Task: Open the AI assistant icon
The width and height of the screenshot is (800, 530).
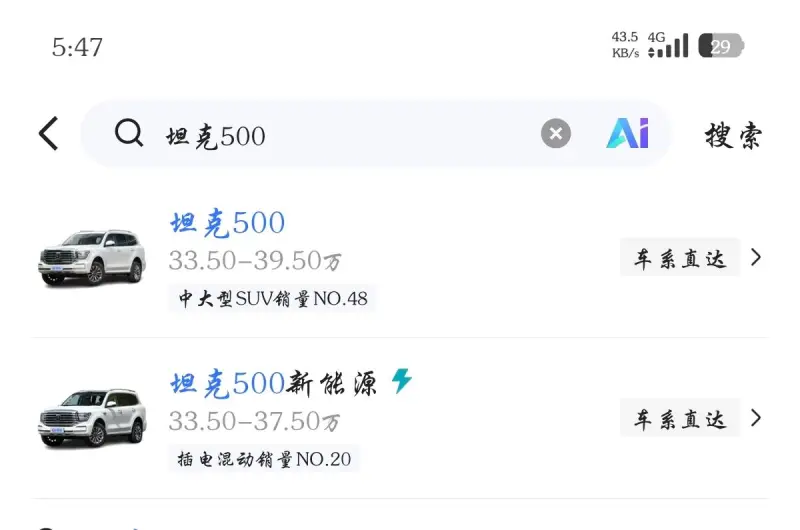Action: coord(627,133)
